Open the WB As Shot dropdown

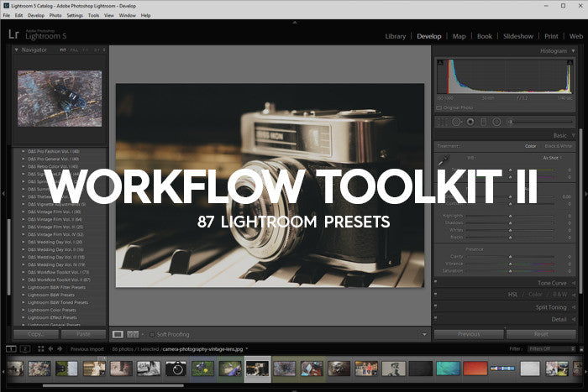pyautogui.click(x=553, y=158)
